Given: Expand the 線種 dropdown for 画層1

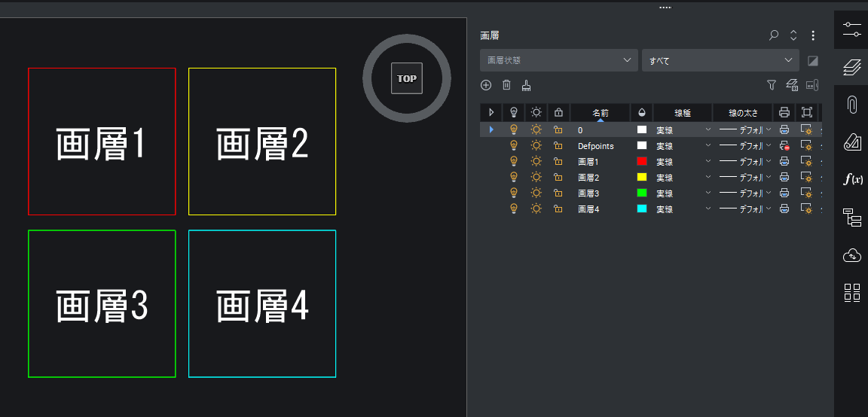Looking at the screenshot, I should pos(708,162).
